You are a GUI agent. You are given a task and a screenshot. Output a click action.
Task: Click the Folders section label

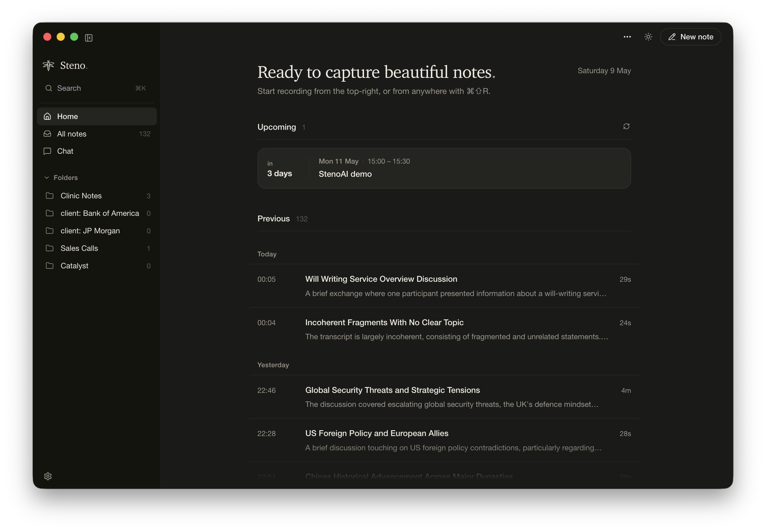point(66,178)
